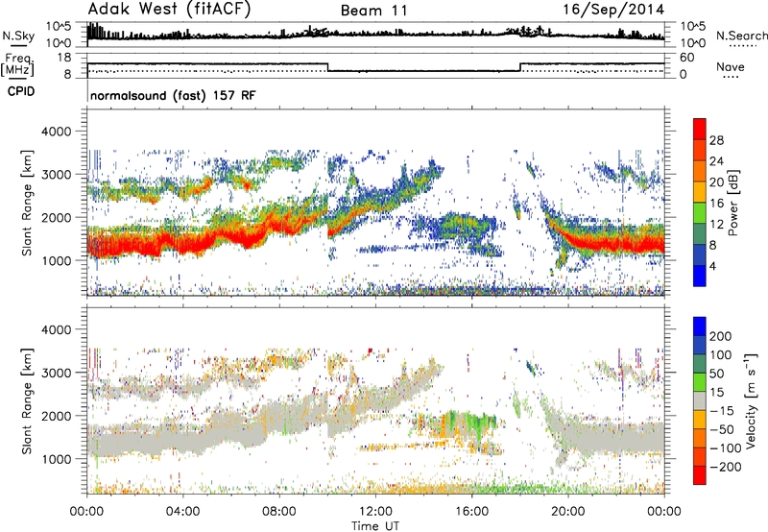
Task: Click the velocity panel 'Slant Range [km]' label
Action: point(27,401)
